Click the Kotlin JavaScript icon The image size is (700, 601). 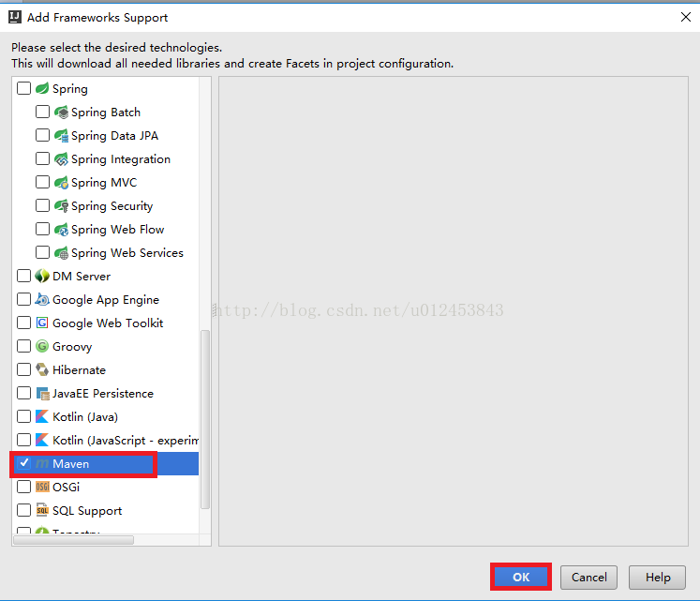point(42,440)
